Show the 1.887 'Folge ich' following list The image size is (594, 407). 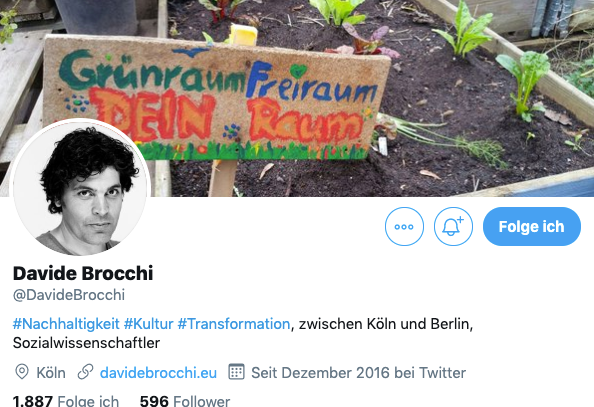pyautogui.click(x=66, y=401)
